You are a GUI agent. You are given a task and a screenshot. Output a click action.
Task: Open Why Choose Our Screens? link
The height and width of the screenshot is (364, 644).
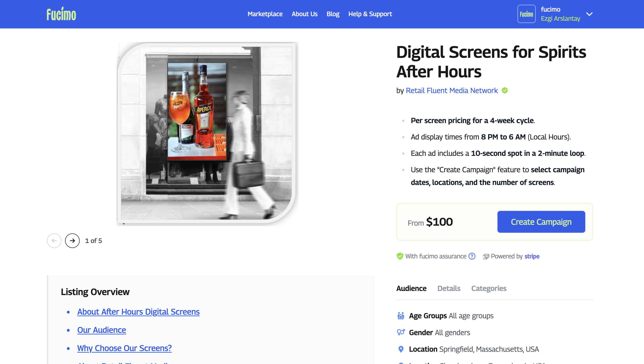point(124,348)
